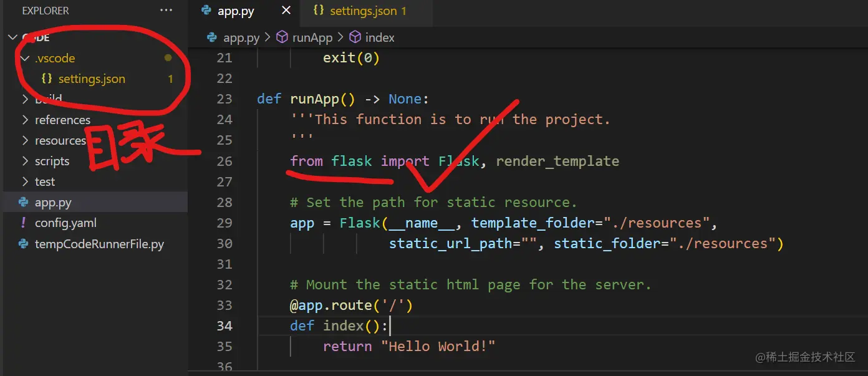Select runApp in the breadcrumb path
The height and width of the screenshot is (376, 868).
coord(312,37)
